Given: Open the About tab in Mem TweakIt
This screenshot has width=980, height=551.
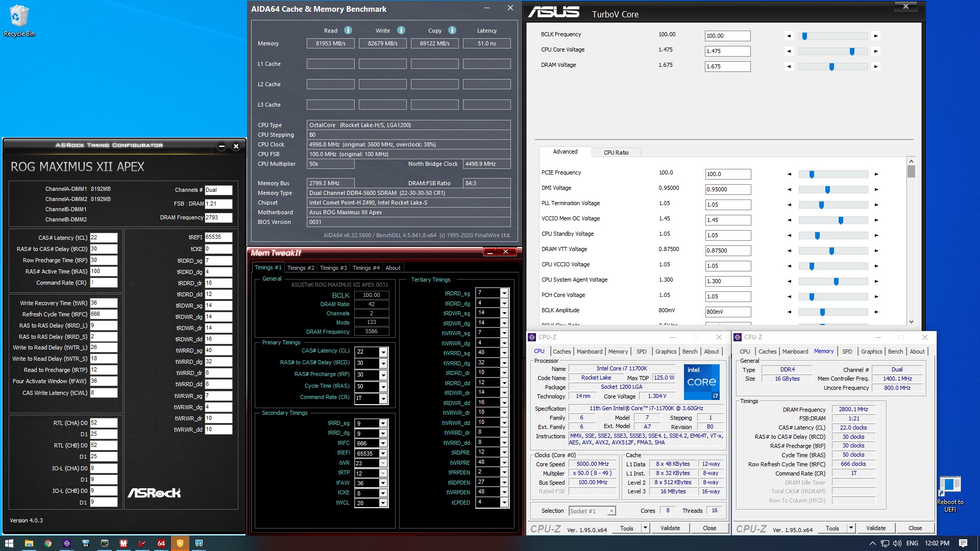Looking at the screenshot, I should point(393,268).
